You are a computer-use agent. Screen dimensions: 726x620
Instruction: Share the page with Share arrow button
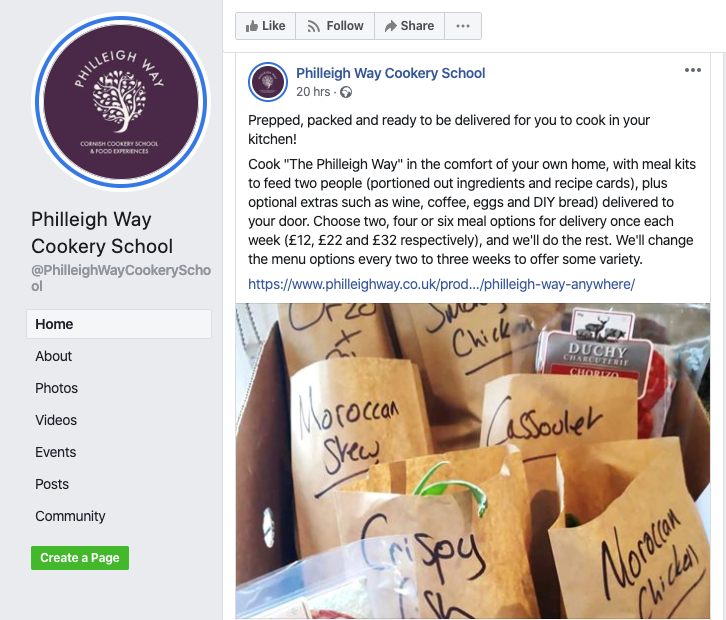[x=409, y=26]
